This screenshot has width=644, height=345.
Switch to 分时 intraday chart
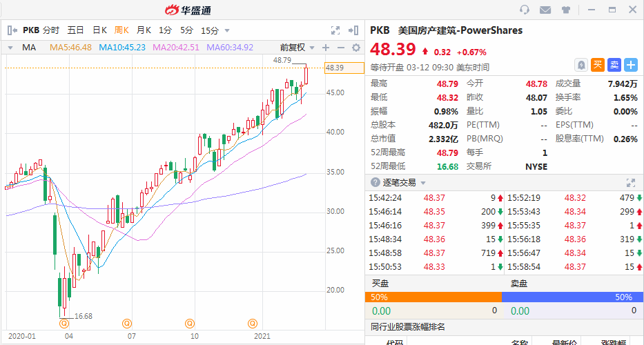51,30
